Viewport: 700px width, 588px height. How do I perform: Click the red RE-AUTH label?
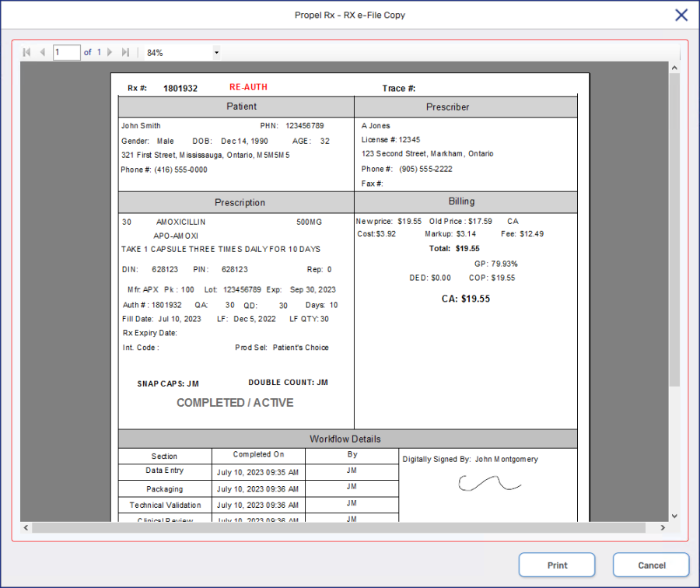[248, 88]
